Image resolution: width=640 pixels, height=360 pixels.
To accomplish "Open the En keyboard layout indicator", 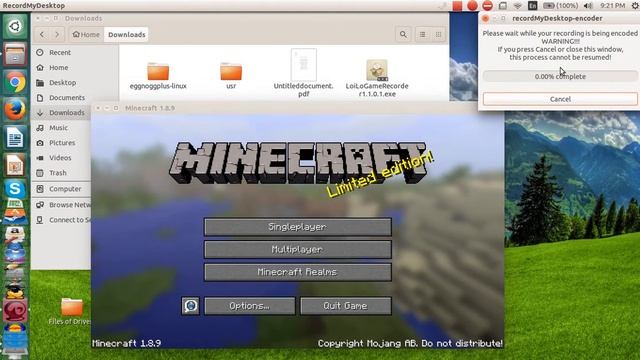I will [533, 6].
